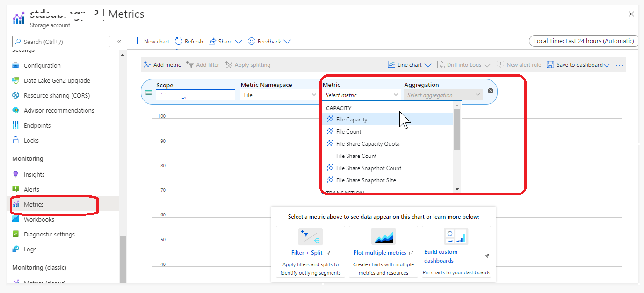Click the Locks padlock icon
This screenshot has height=293, width=644.
tap(16, 140)
